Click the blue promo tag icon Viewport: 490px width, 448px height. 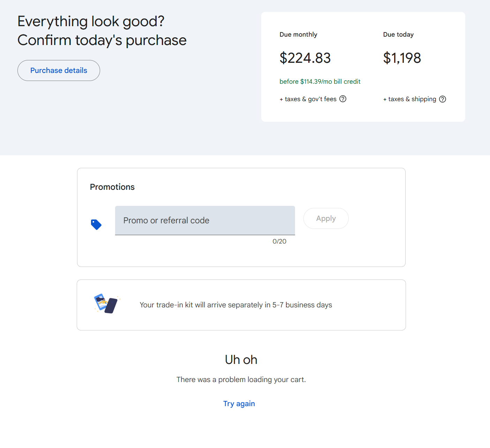pos(96,224)
